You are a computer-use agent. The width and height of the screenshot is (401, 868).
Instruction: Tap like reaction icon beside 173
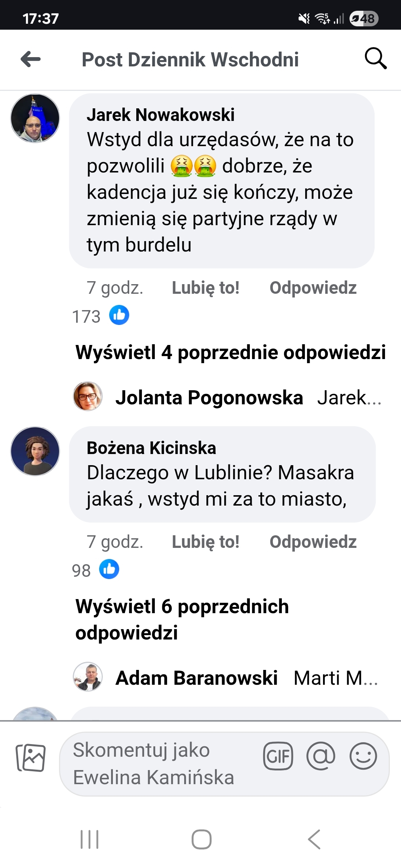(x=119, y=315)
